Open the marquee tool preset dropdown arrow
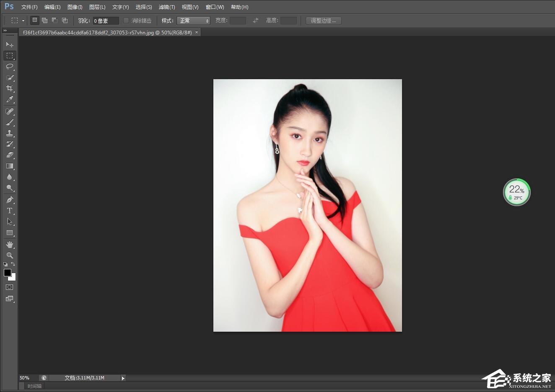The width and height of the screenshot is (555, 392). click(23, 20)
